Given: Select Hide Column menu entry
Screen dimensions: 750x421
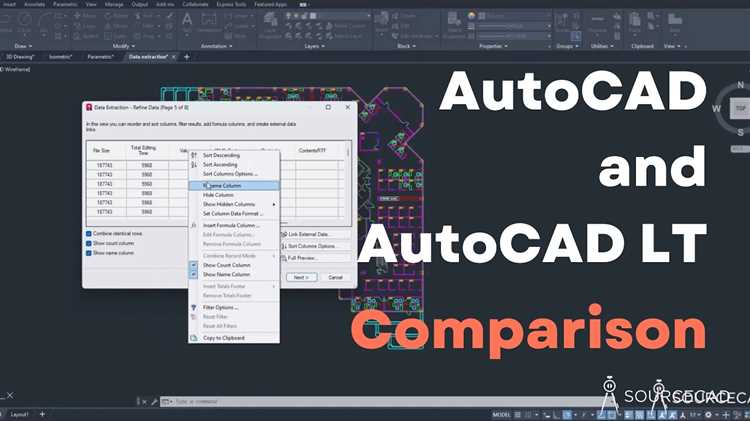Looking at the screenshot, I should tap(233, 195).
